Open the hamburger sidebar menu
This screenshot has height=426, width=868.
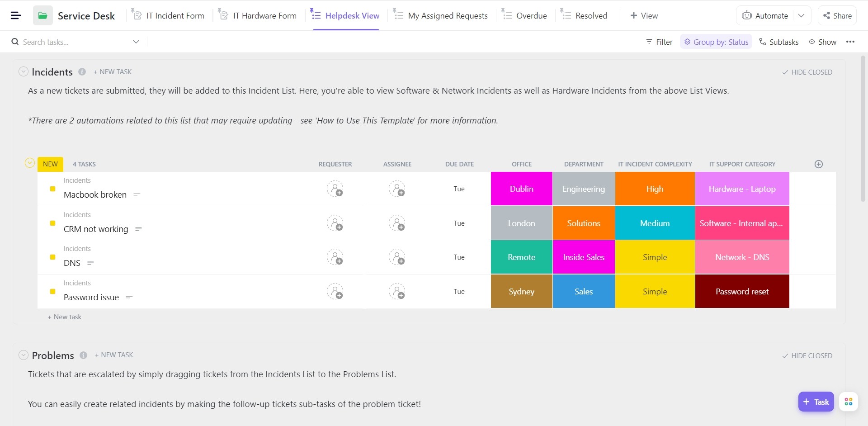pyautogui.click(x=16, y=15)
